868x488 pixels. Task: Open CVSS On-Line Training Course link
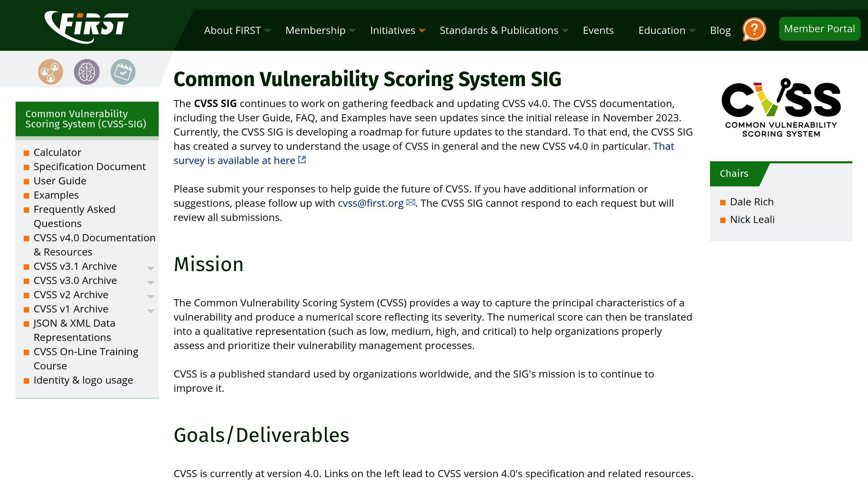[x=86, y=359]
